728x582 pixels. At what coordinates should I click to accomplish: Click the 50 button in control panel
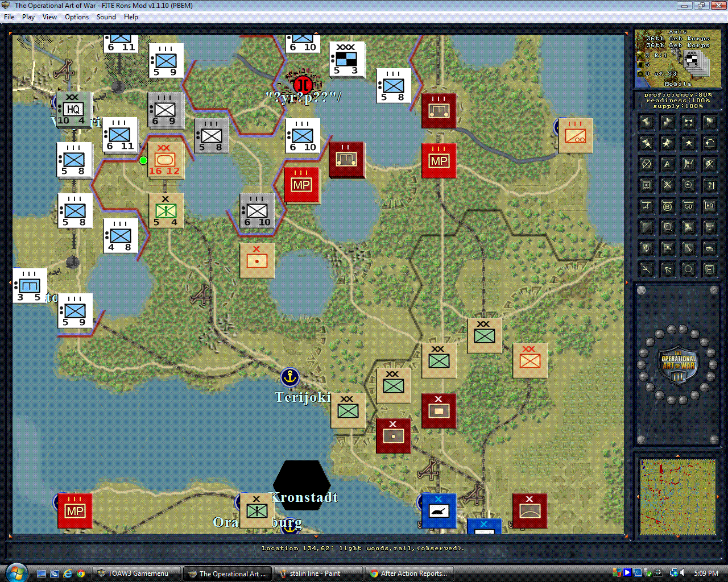pyautogui.click(x=689, y=206)
